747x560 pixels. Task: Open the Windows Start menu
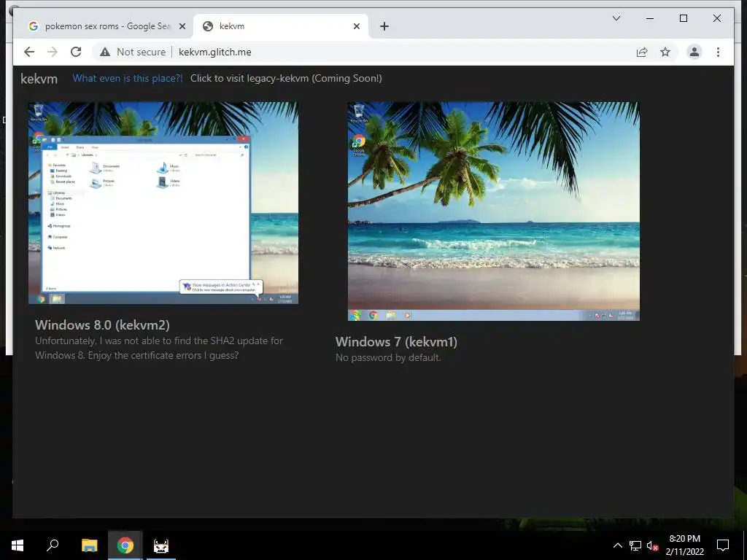pos(18,545)
